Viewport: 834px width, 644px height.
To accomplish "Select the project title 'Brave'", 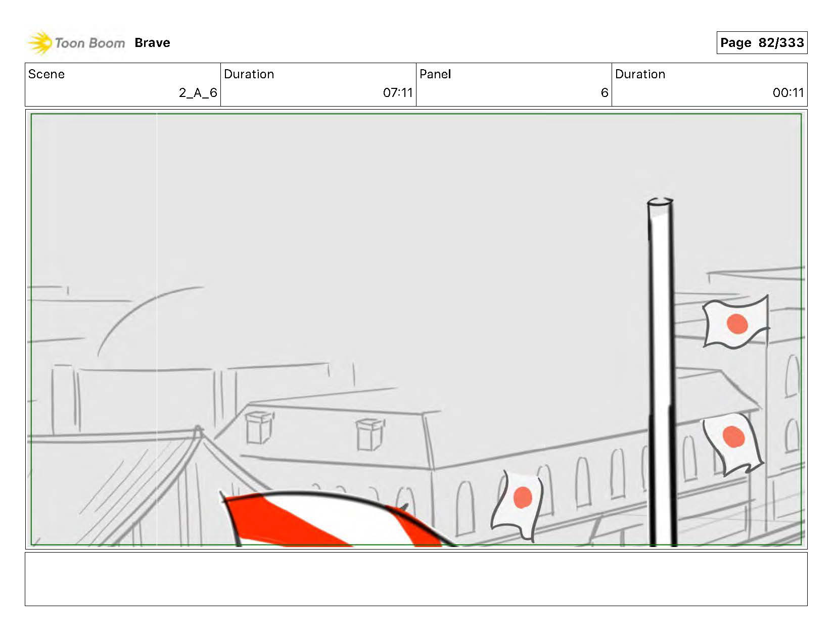I will 152,43.
